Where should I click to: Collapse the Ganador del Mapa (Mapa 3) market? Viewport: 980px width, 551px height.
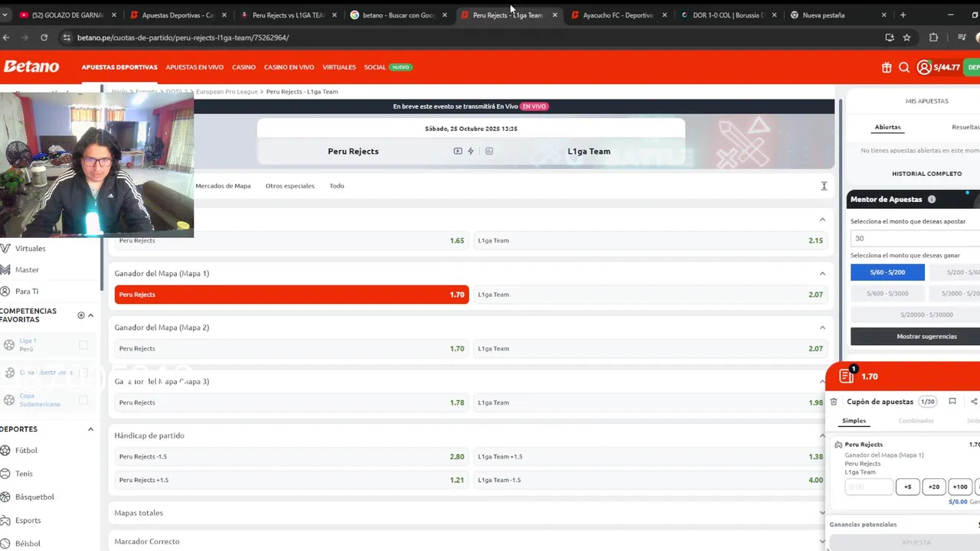[822, 381]
